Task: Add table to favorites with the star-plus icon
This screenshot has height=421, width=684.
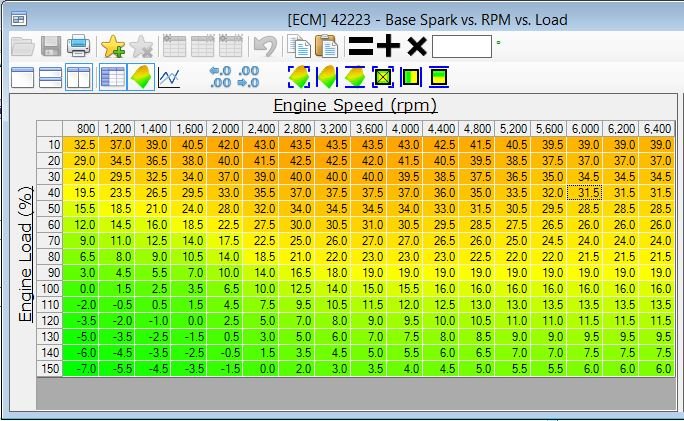Action: [113, 46]
